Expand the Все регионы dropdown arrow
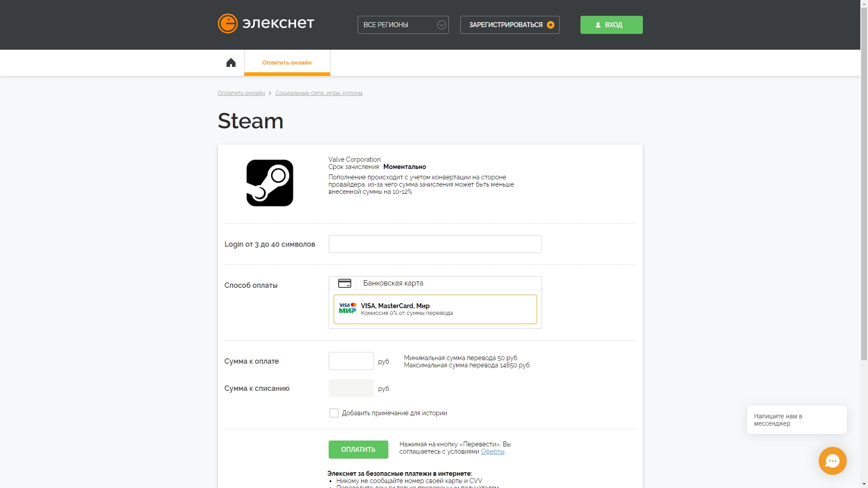868x488 pixels. pos(442,25)
